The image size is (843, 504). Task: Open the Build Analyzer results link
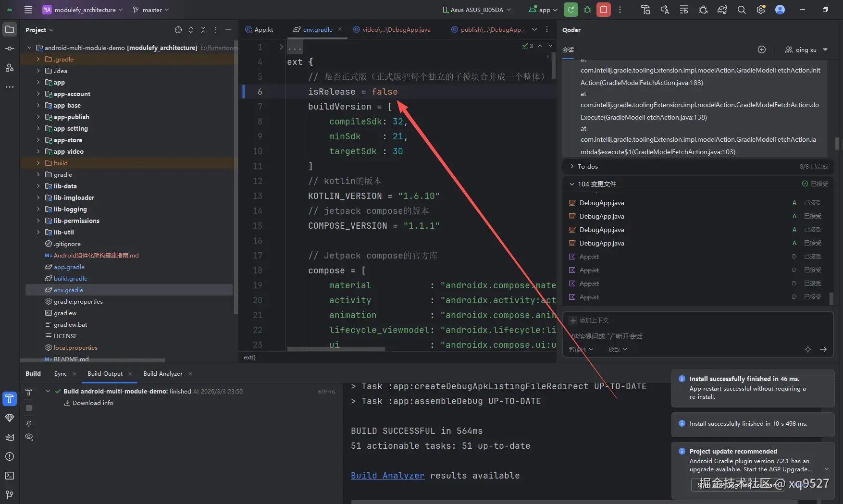[388, 476]
